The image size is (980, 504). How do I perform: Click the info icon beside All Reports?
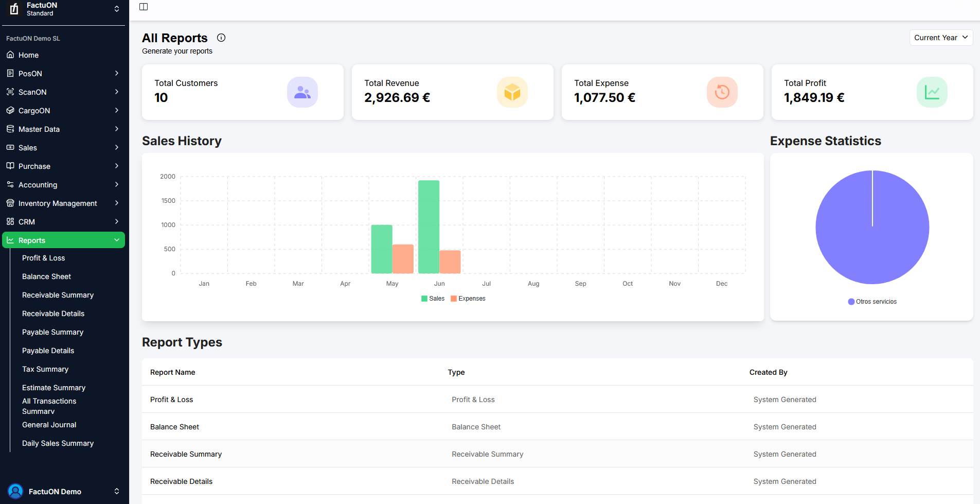click(221, 38)
